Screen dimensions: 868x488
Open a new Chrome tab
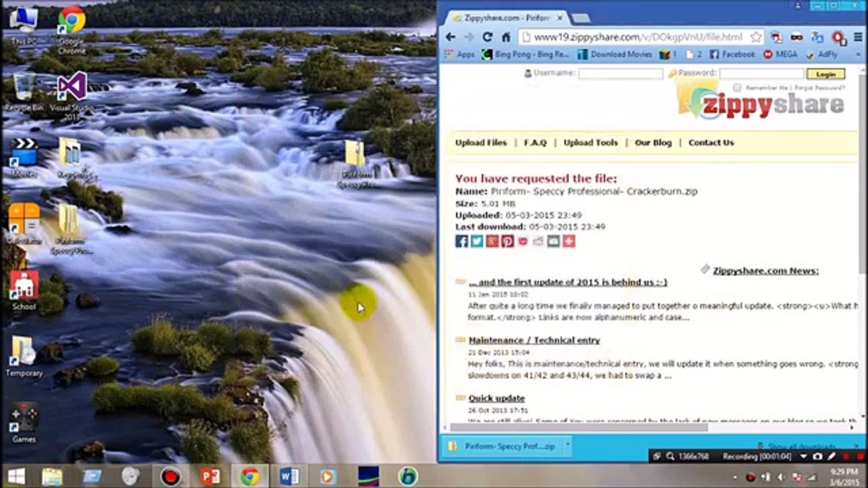581,18
